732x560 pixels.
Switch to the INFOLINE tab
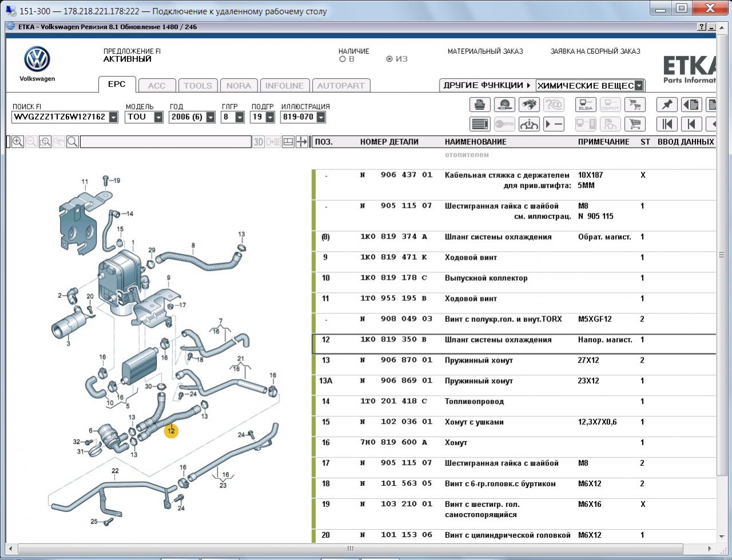click(284, 86)
